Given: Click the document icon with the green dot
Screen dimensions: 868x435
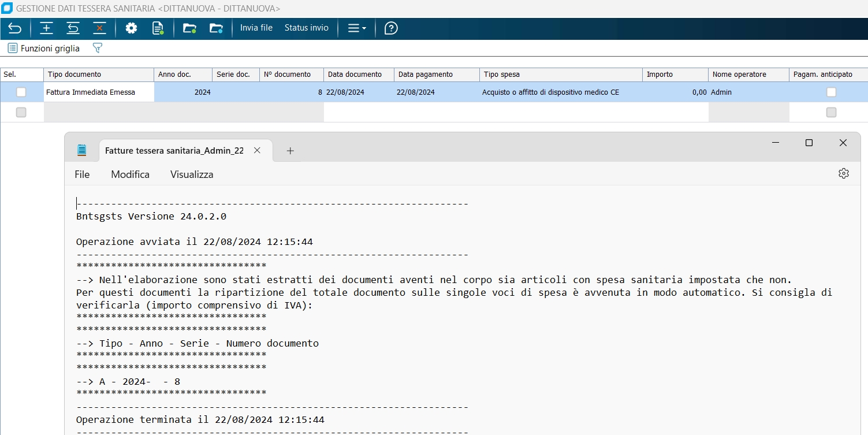Looking at the screenshot, I should 158,28.
